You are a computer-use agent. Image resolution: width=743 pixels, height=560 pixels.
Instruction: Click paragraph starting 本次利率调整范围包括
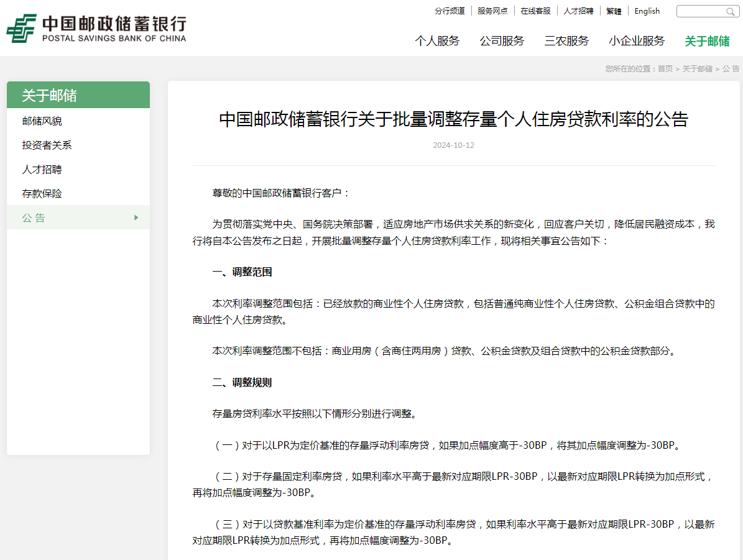tap(453, 311)
